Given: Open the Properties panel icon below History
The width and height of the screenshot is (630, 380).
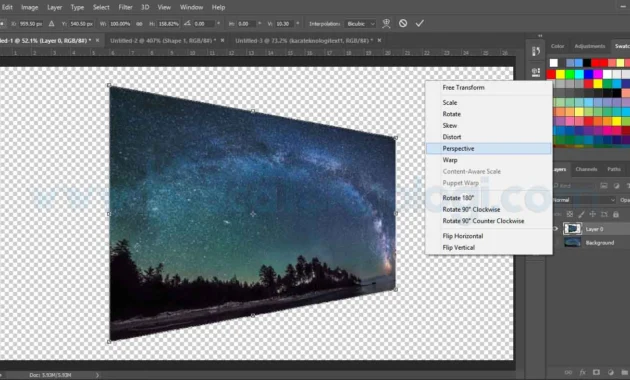Looking at the screenshot, I should (536, 72).
